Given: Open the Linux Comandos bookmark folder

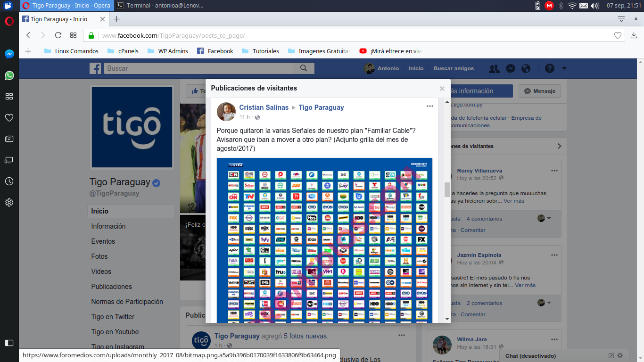Looking at the screenshot, I should point(71,51).
